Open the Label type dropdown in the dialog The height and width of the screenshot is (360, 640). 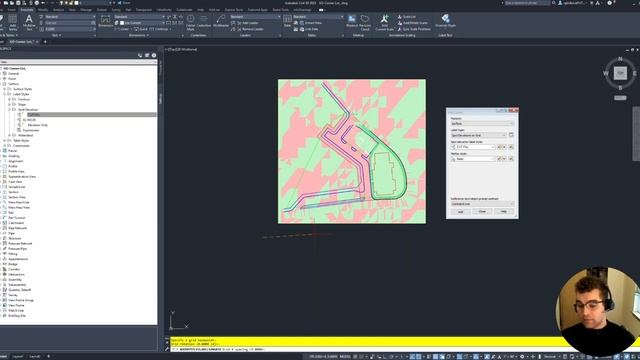(x=478, y=135)
